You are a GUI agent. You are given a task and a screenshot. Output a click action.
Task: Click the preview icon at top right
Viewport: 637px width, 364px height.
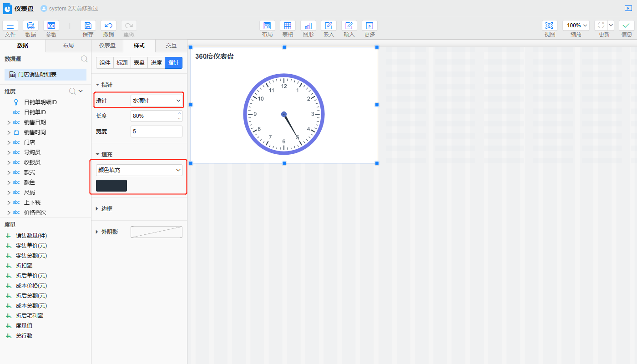628,9
